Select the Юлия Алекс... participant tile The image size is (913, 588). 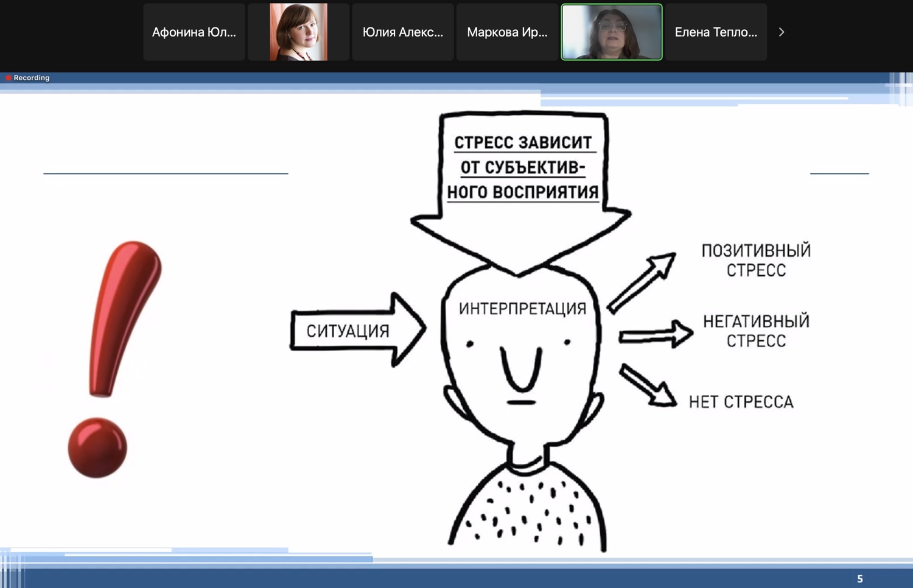(x=403, y=32)
